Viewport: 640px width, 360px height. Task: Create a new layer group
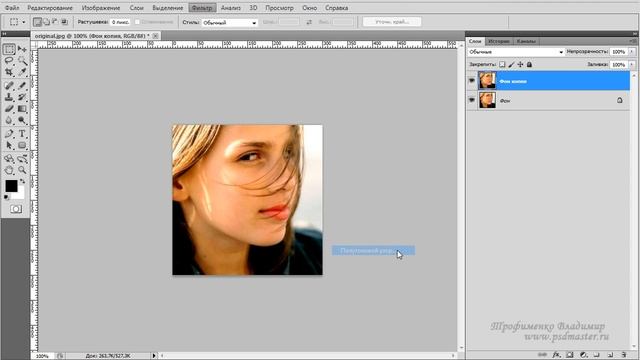pyautogui.click(x=597, y=355)
